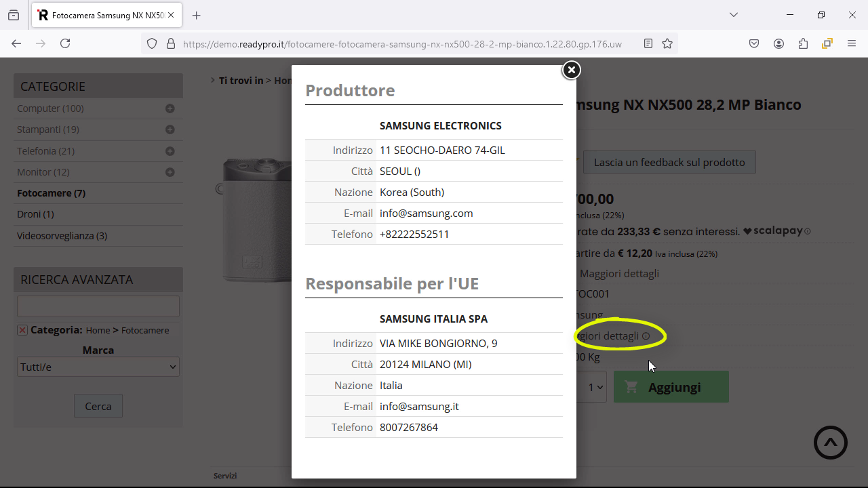Open the list all tabs chevron
Image resolution: width=868 pixels, height=488 pixels.
[x=734, y=15]
